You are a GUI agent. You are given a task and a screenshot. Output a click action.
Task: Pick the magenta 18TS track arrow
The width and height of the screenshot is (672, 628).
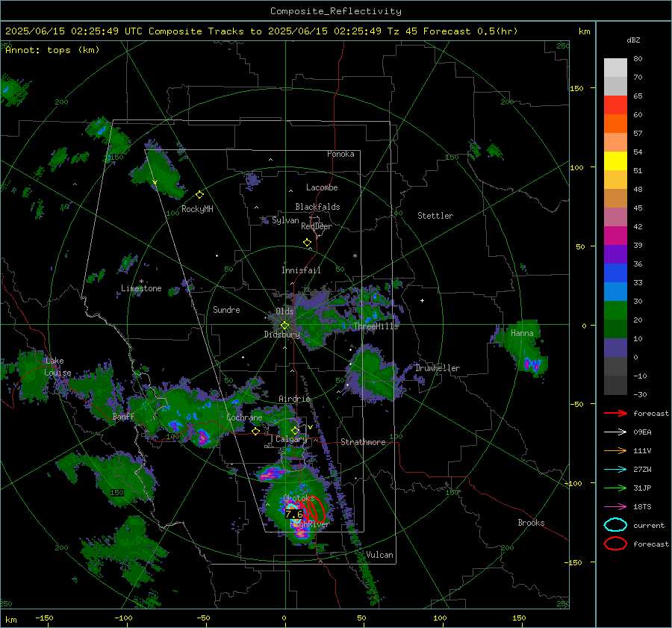(x=615, y=507)
